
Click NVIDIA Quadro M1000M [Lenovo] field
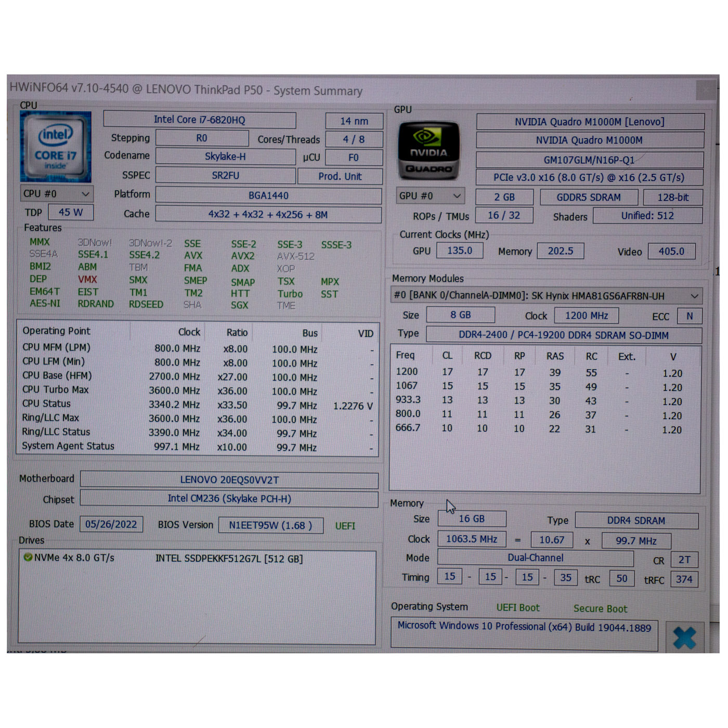pos(590,122)
